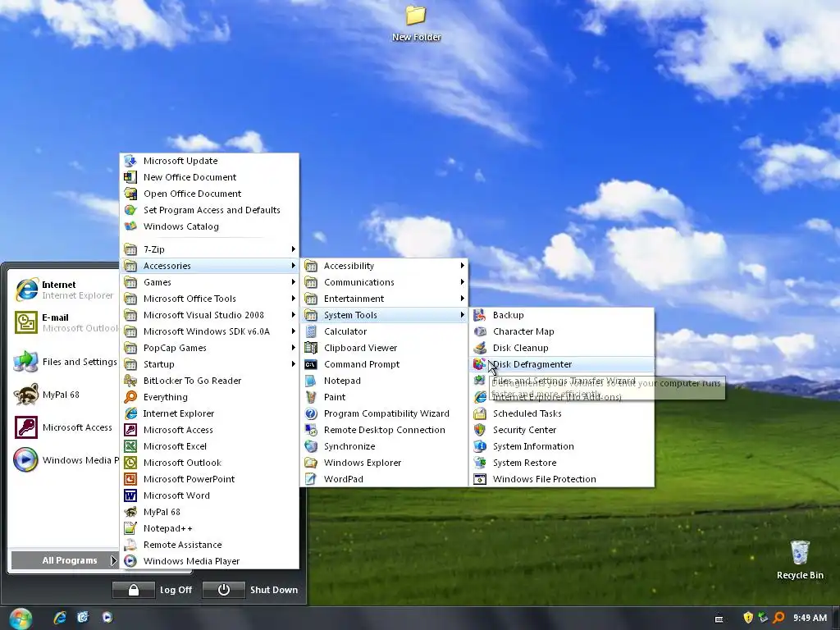Open Notepad in the Accessories menu

click(x=384, y=381)
